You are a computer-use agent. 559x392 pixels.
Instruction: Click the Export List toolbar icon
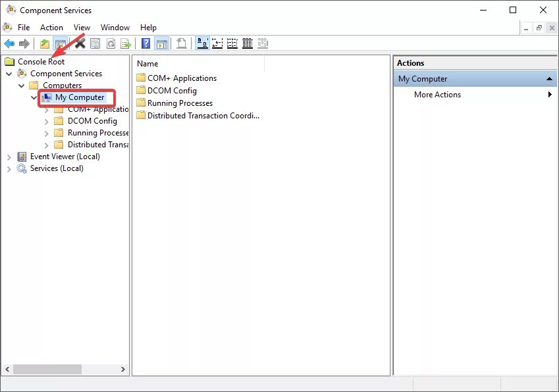tap(126, 44)
